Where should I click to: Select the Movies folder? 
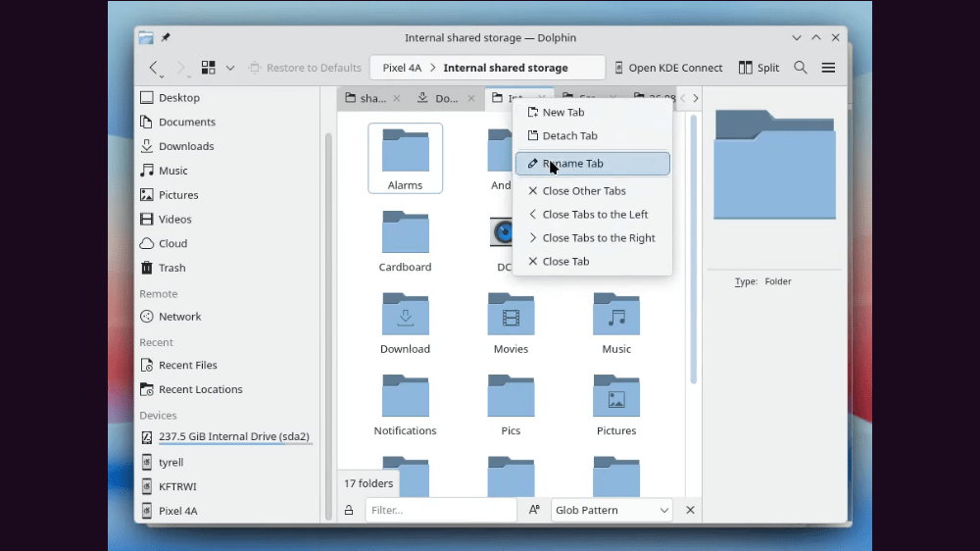tap(511, 323)
